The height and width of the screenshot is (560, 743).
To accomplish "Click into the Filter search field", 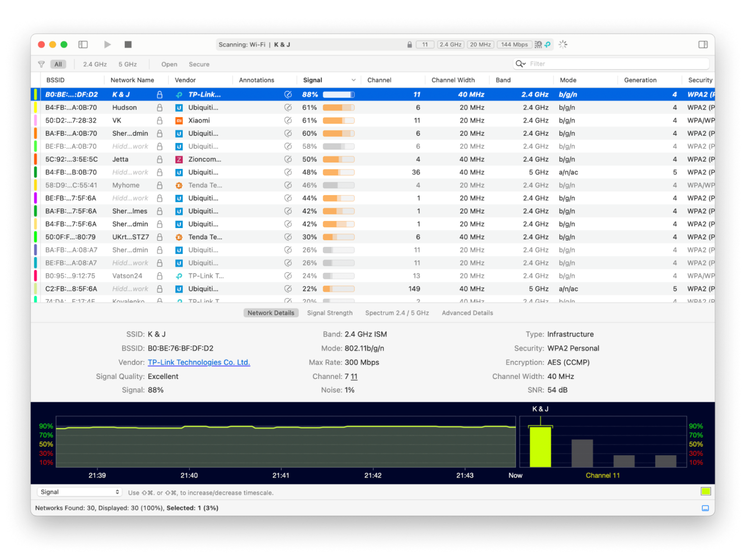I will (612, 64).
